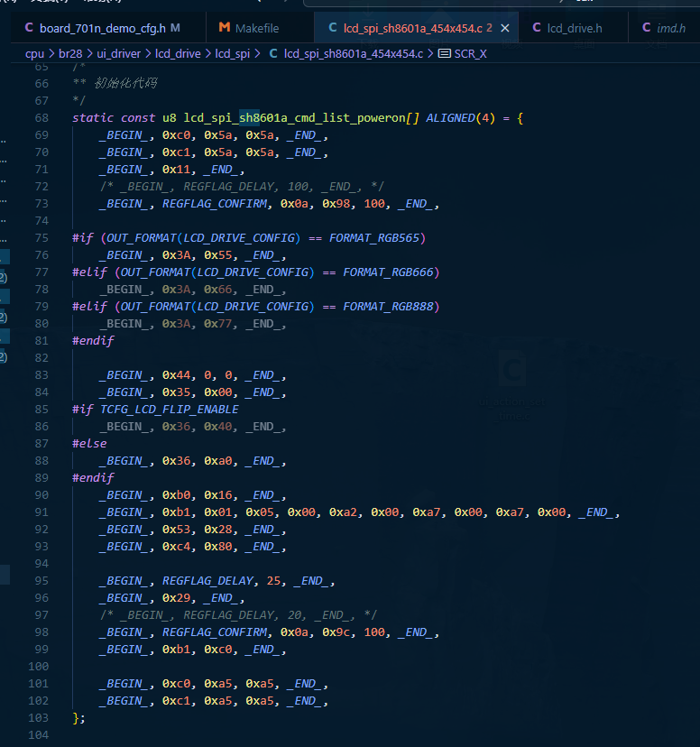Click the SCR_X symbol icon in breadcrumb
700x747 pixels.
tap(445, 53)
